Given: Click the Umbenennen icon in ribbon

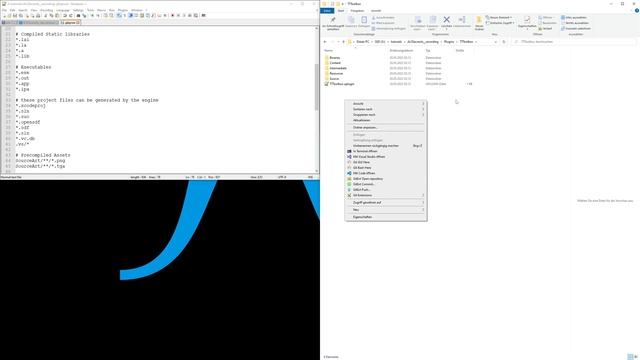Looking at the screenshot, I should click(x=462, y=20).
